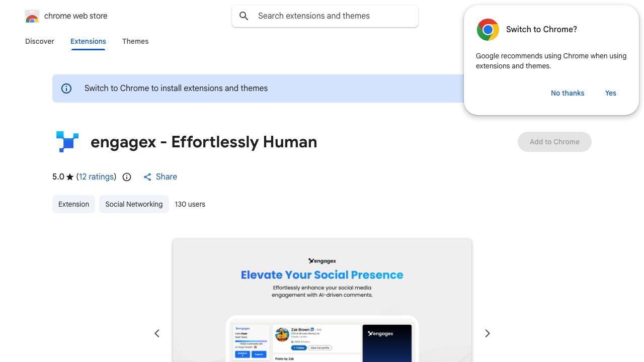Click the search magnifier icon
The width and height of the screenshot is (644, 362).
pyautogui.click(x=244, y=16)
